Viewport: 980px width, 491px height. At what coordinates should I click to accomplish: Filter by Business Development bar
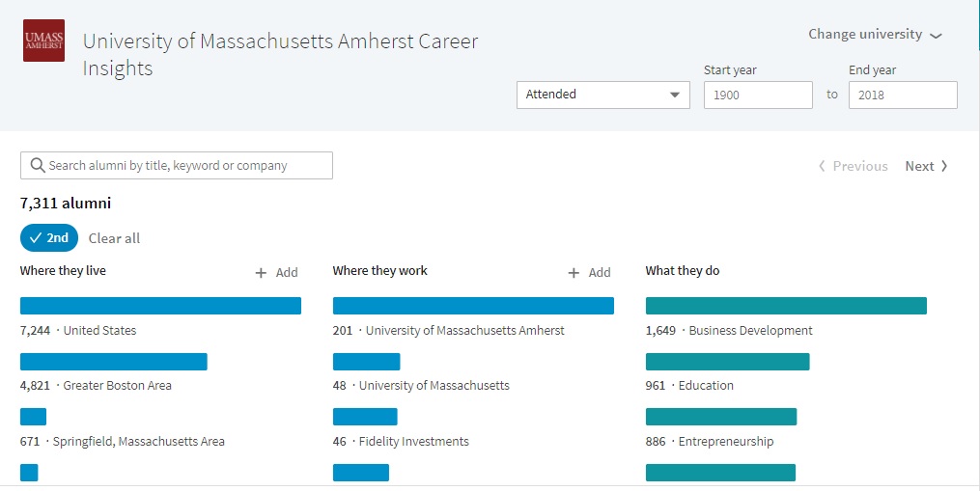click(786, 306)
